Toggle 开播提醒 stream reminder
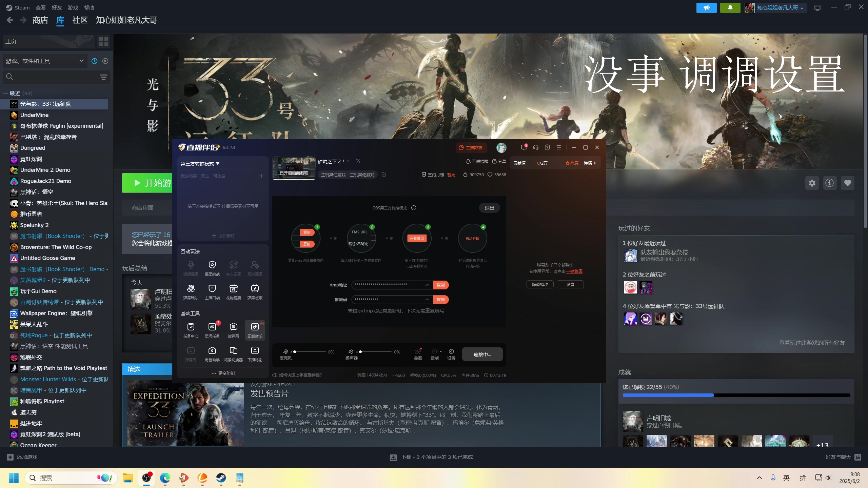Image resolution: width=868 pixels, height=488 pixels. (x=477, y=161)
